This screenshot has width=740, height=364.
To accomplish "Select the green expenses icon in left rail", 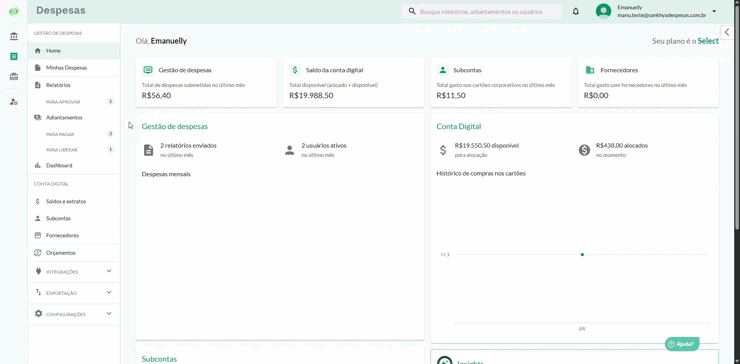I will (14, 57).
